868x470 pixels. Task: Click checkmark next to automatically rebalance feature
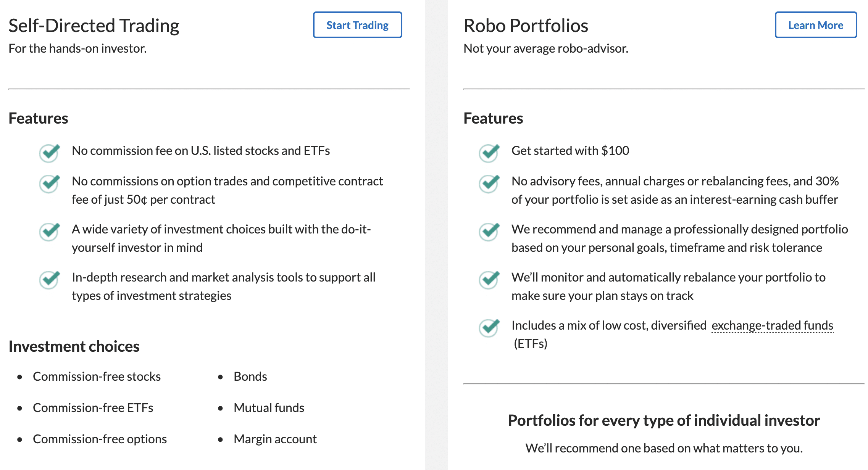tap(489, 280)
